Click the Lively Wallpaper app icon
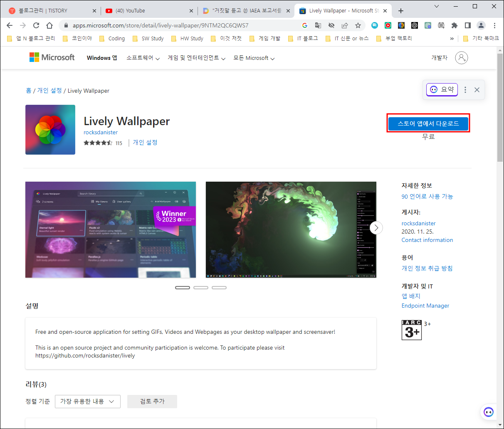The width and height of the screenshot is (504, 429). click(x=50, y=130)
